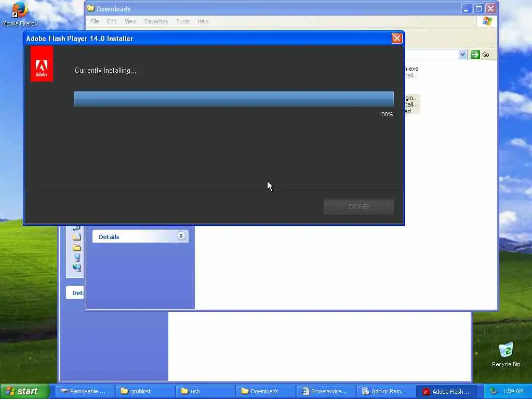This screenshot has width=532, height=399.
Task: Click the system tray icon near clock
Action: pos(494,391)
